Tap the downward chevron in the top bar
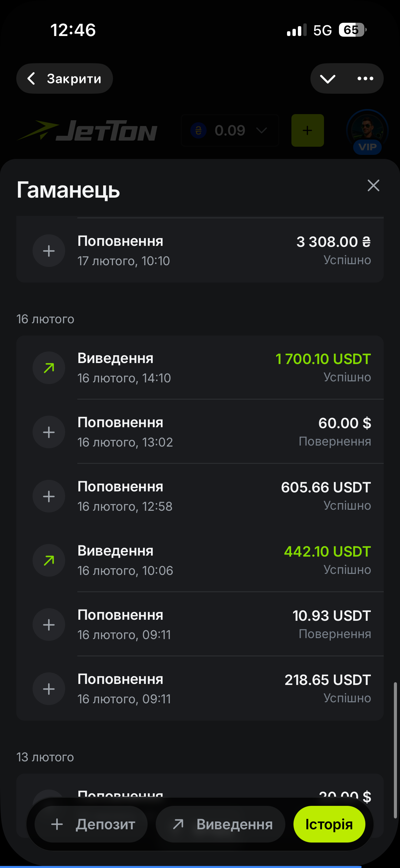 327,78
